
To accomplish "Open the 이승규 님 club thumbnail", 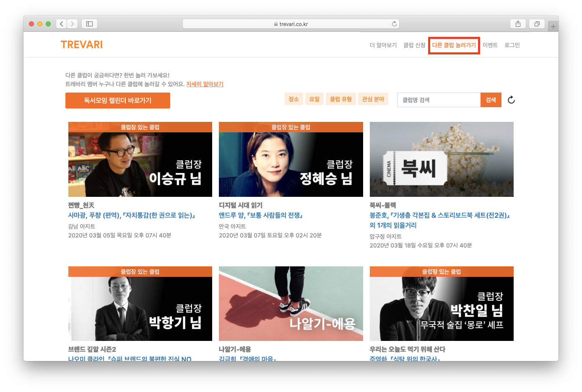I will (140, 159).
